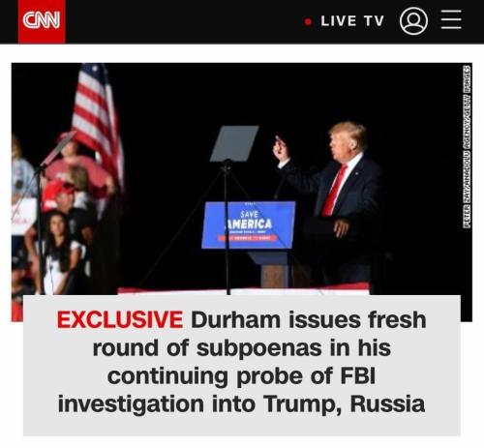
Task: Click the wooden podium base in the photo
Action: tap(275, 275)
